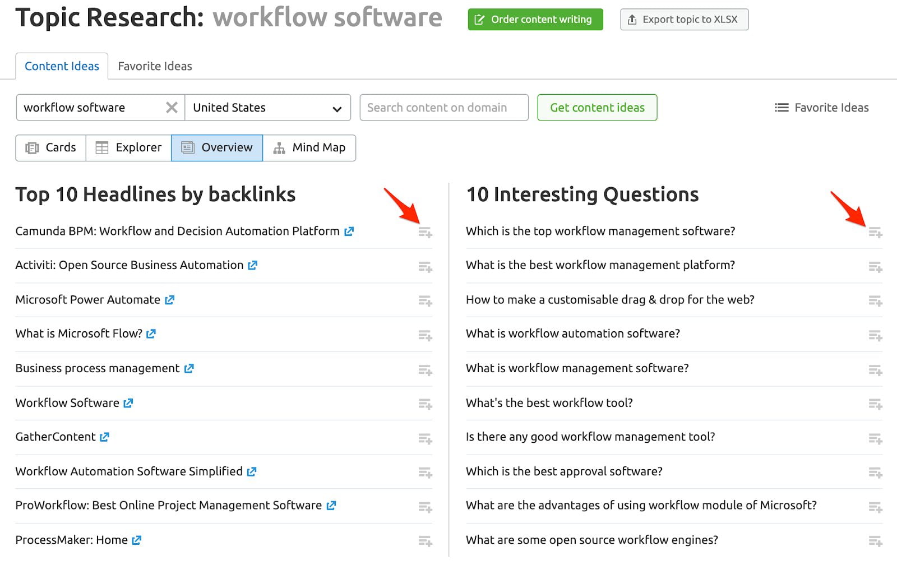
Task: Clear the workflow software topic field
Action: coord(172,108)
